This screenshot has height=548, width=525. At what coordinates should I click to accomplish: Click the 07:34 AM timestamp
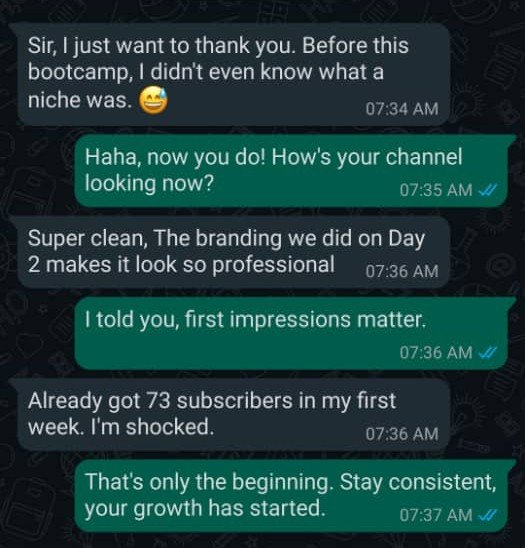tap(402, 109)
